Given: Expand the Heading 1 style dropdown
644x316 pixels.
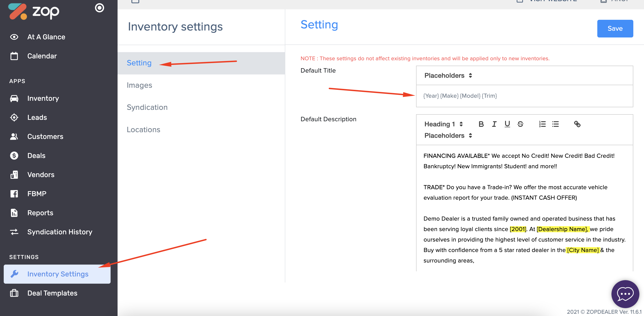Looking at the screenshot, I should (443, 124).
